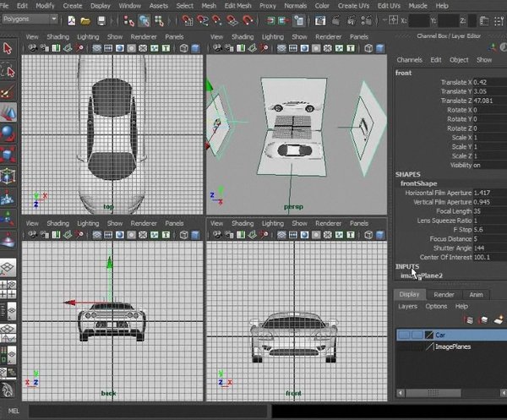The width and height of the screenshot is (507, 420).
Task: Switch to the Render layer tab
Action: (x=444, y=295)
